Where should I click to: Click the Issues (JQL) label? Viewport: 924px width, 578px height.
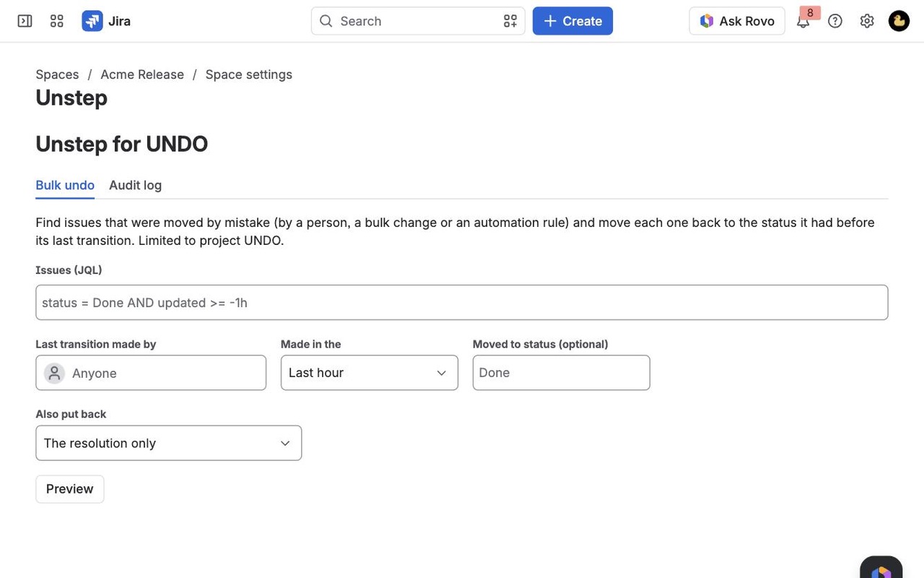click(69, 270)
